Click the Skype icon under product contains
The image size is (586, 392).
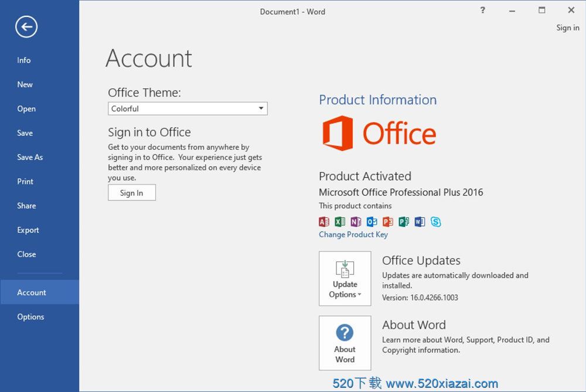pos(436,222)
